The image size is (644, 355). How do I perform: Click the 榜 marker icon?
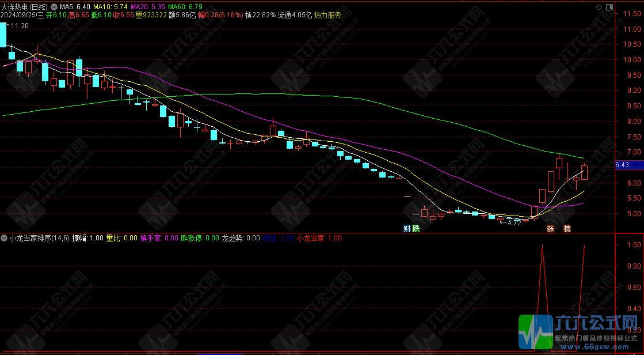(567, 229)
